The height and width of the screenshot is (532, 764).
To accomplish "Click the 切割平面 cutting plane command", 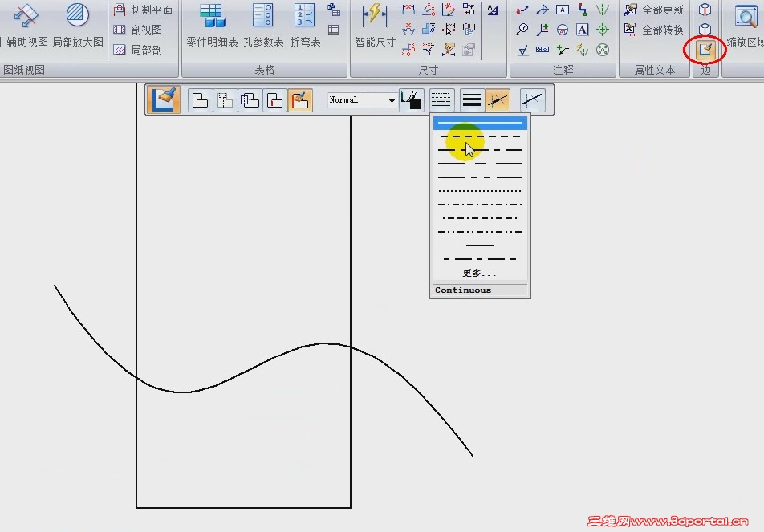I will click(x=143, y=10).
